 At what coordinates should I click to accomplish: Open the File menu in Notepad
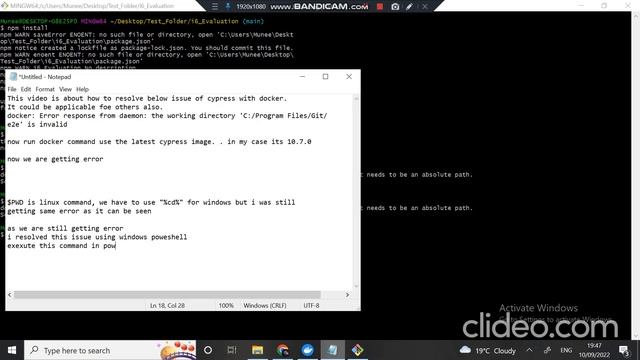click(x=12, y=89)
